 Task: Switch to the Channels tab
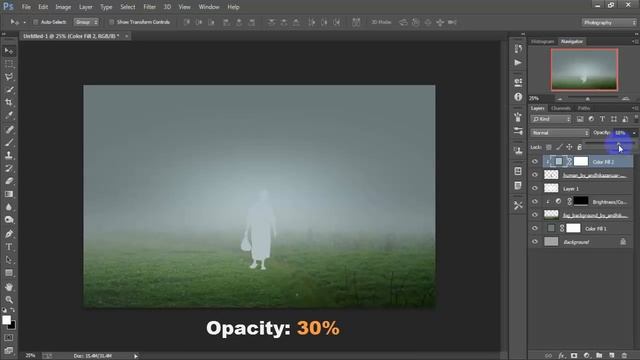tap(560, 108)
